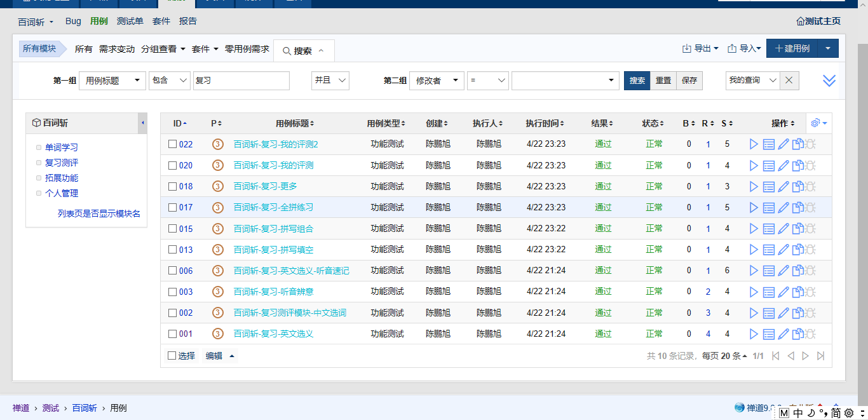Open the Bug tab
The width and height of the screenshot is (868, 420).
pyautogui.click(x=73, y=21)
